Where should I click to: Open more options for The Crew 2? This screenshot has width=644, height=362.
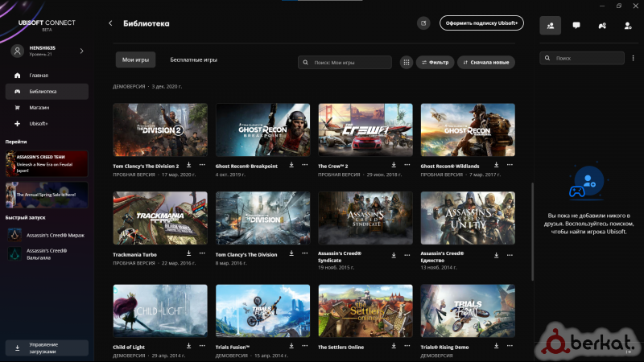[407, 165]
